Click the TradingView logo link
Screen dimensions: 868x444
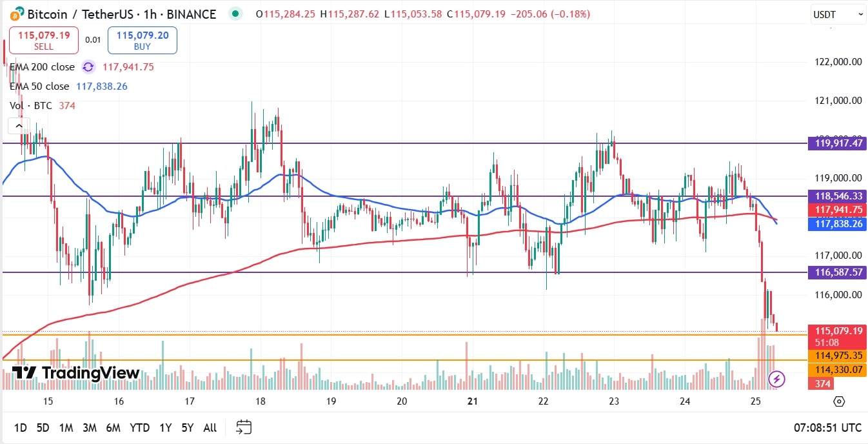[x=76, y=372]
